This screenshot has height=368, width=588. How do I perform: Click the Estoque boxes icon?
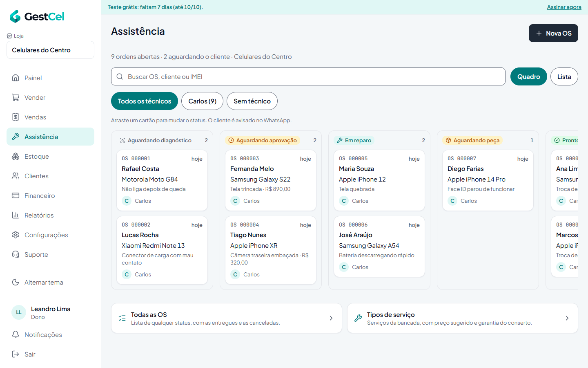click(x=16, y=156)
